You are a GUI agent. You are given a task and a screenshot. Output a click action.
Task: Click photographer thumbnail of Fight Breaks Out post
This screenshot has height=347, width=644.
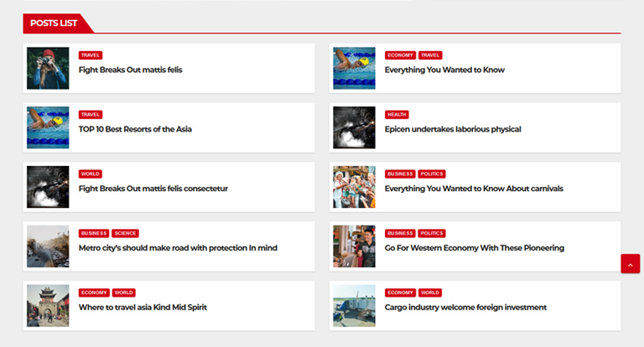48,68
